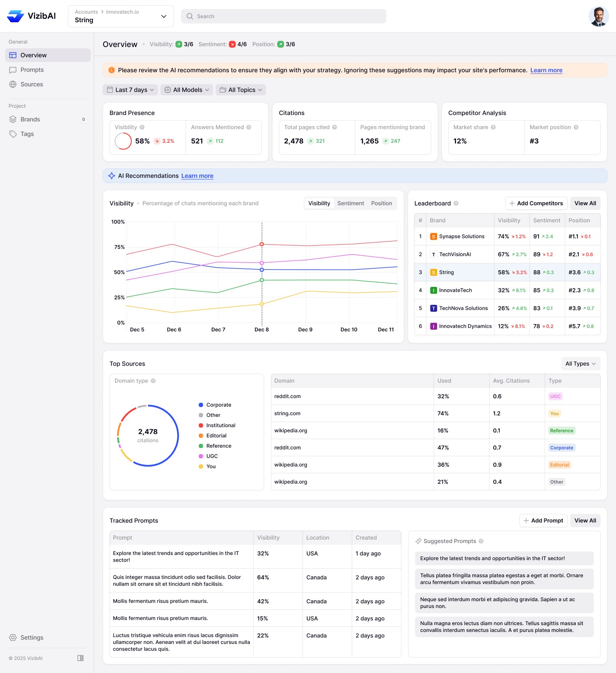
Task: Click the Innovatech Dynamics purple brand icon
Action: point(434,326)
